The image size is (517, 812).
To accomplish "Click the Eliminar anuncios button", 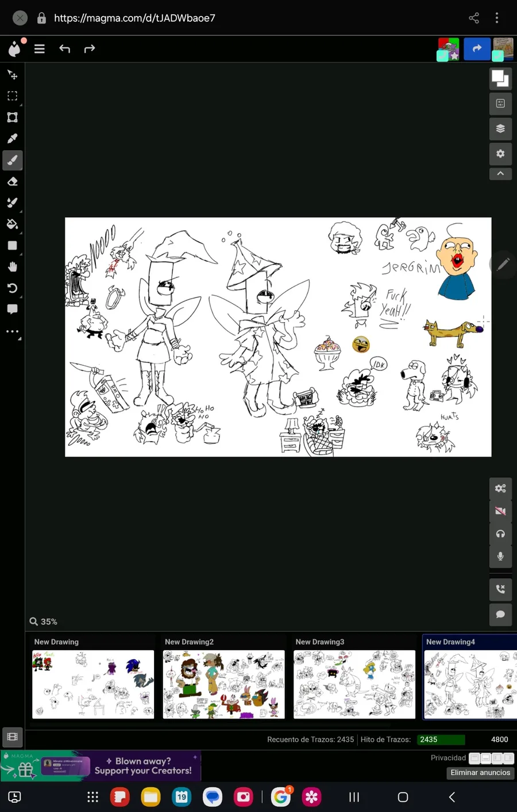I will (480, 772).
